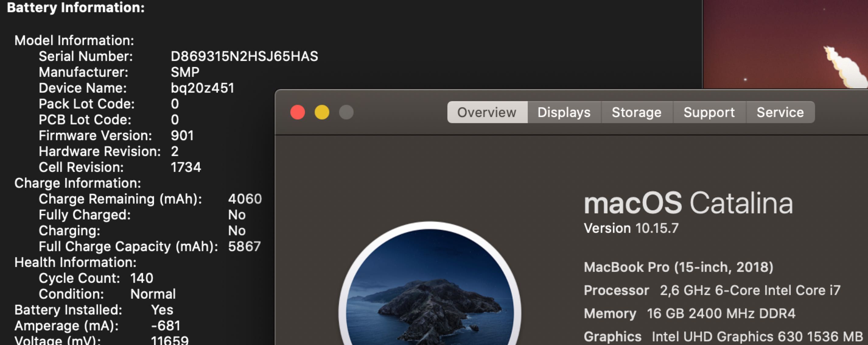Click the Health Information heading
The image size is (868, 345).
click(x=75, y=262)
